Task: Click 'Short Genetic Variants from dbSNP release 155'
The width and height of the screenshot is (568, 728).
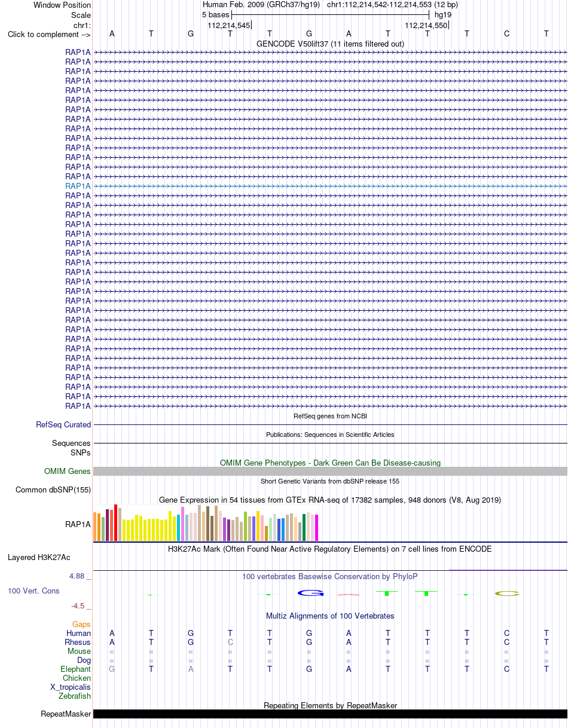Action: tap(330, 481)
